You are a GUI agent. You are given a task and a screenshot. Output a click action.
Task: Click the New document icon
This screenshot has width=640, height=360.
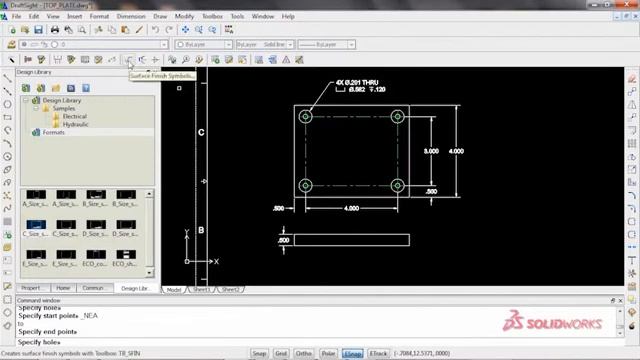click(12, 30)
